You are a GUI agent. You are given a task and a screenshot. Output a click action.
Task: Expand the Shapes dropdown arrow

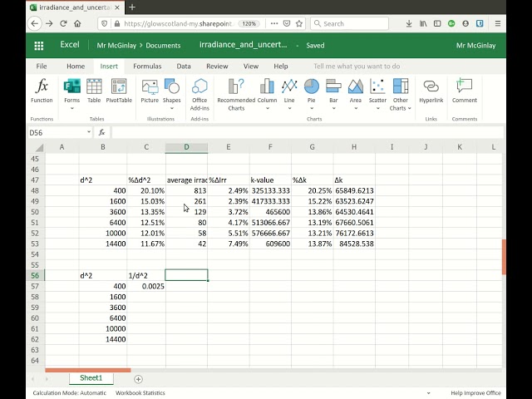pyautogui.click(x=172, y=109)
